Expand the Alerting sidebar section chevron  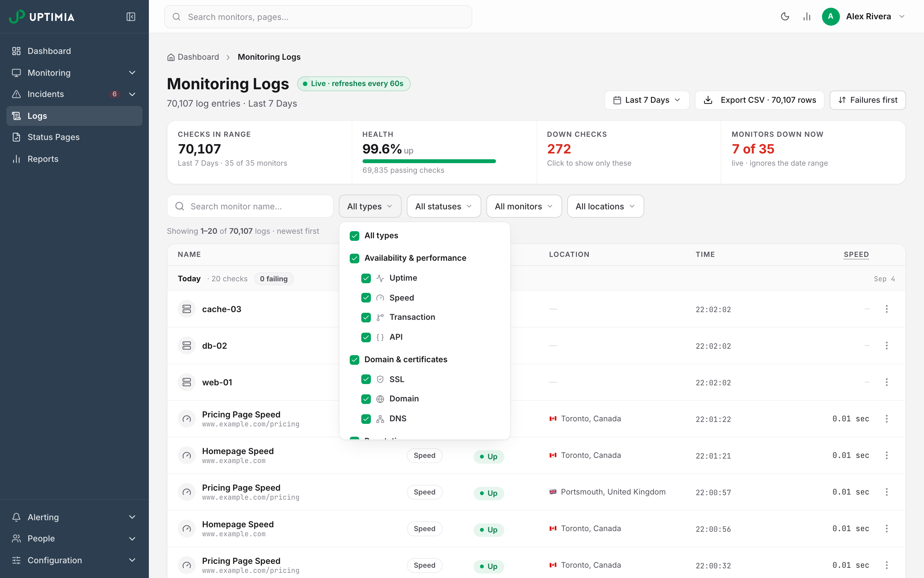132,517
